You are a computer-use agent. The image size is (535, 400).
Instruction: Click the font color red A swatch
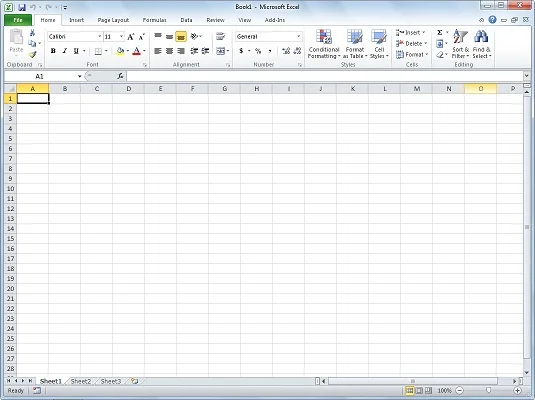tap(136, 51)
